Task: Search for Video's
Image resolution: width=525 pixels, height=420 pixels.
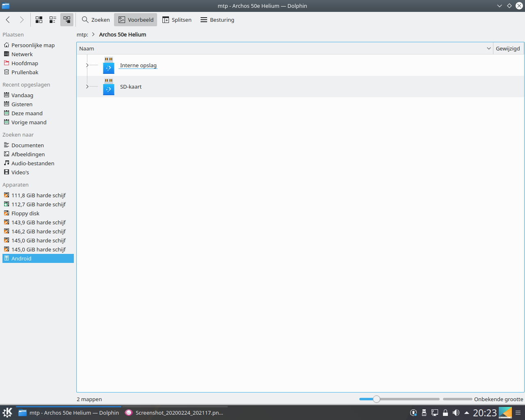Action: (38, 172)
